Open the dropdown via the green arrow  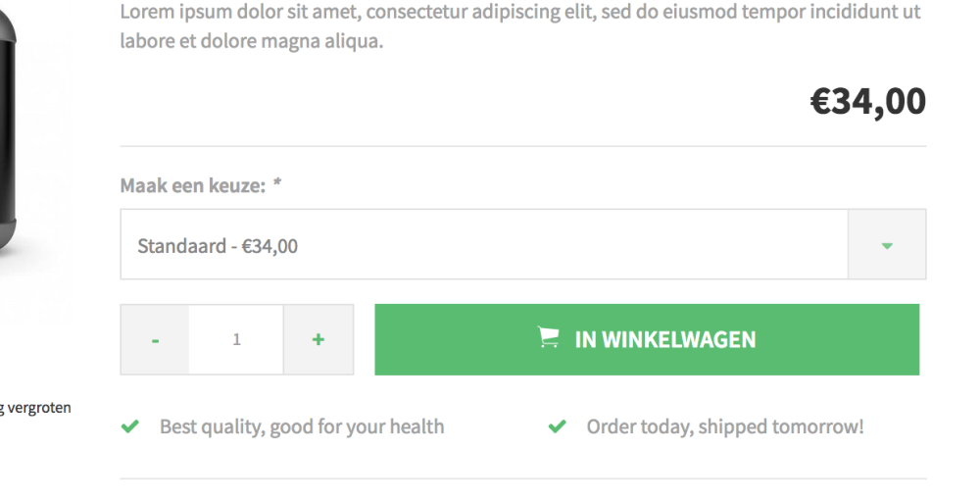[x=887, y=244]
